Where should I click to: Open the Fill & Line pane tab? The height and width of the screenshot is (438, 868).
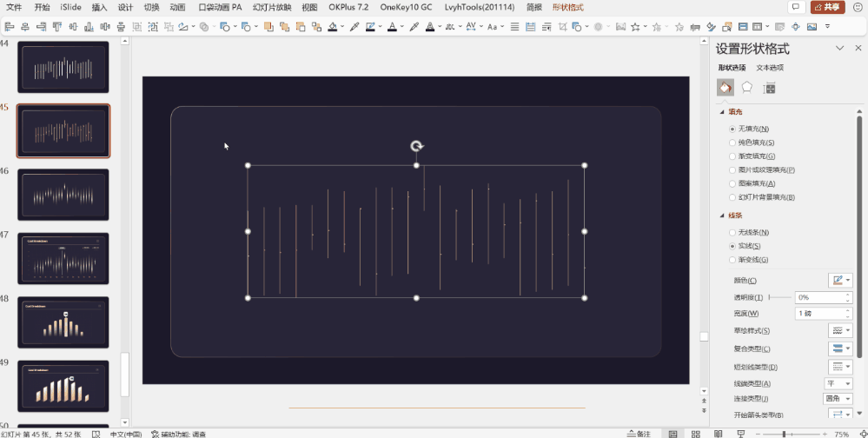click(x=726, y=88)
